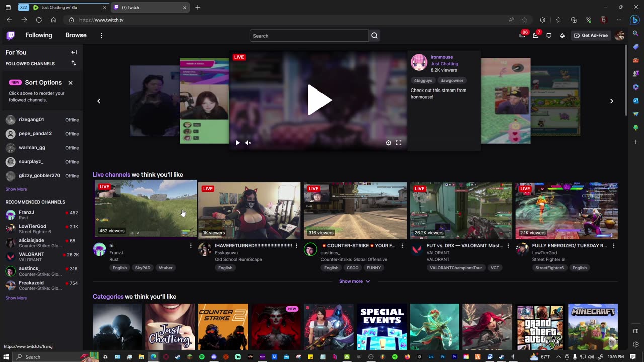644x362 pixels.
Task: Add page to favorites star icon
Action: click(525, 20)
